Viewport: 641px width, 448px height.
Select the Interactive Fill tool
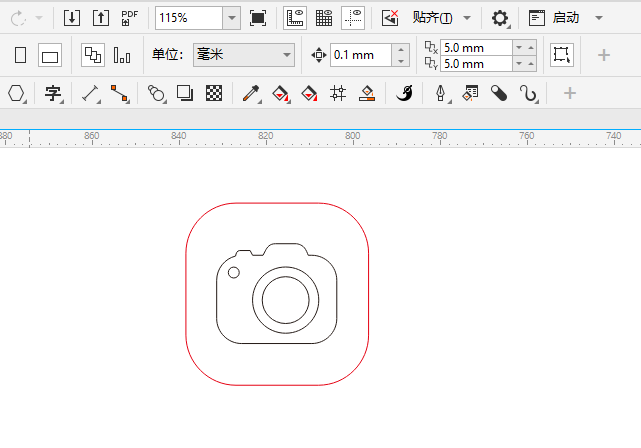point(280,94)
